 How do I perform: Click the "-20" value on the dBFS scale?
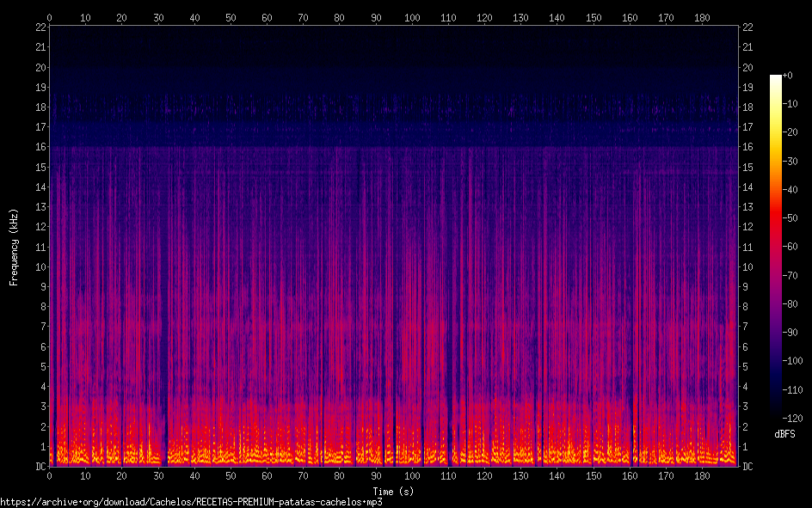(790, 132)
